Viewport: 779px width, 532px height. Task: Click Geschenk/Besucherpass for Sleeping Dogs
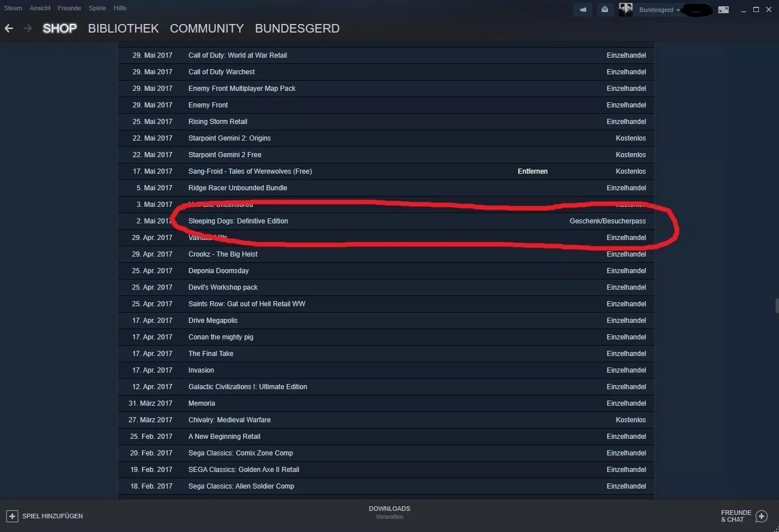pyautogui.click(x=608, y=221)
